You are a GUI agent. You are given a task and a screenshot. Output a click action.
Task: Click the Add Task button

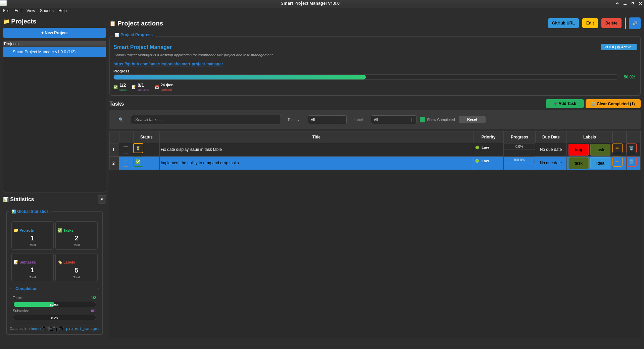(x=565, y=104)
